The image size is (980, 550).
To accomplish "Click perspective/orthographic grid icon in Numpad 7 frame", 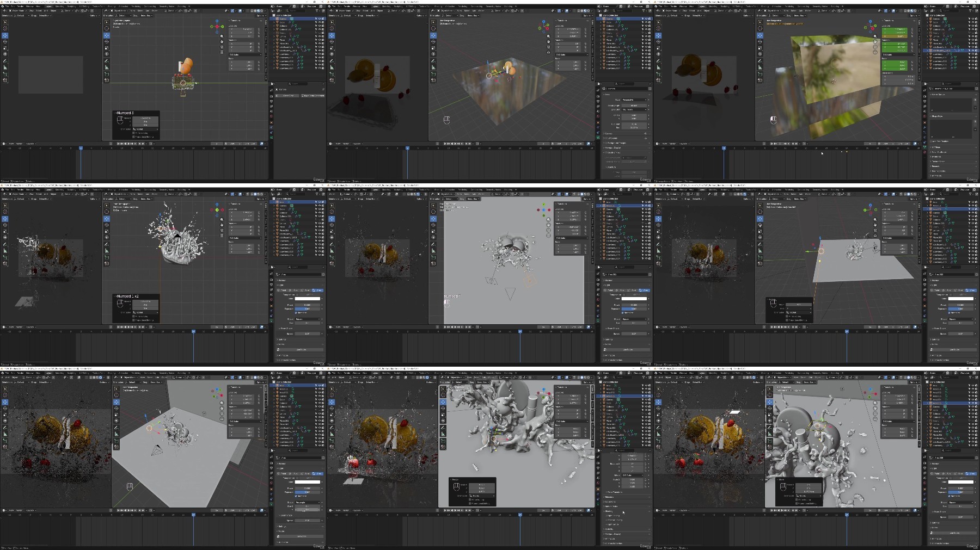I will [x=548, y=236].
